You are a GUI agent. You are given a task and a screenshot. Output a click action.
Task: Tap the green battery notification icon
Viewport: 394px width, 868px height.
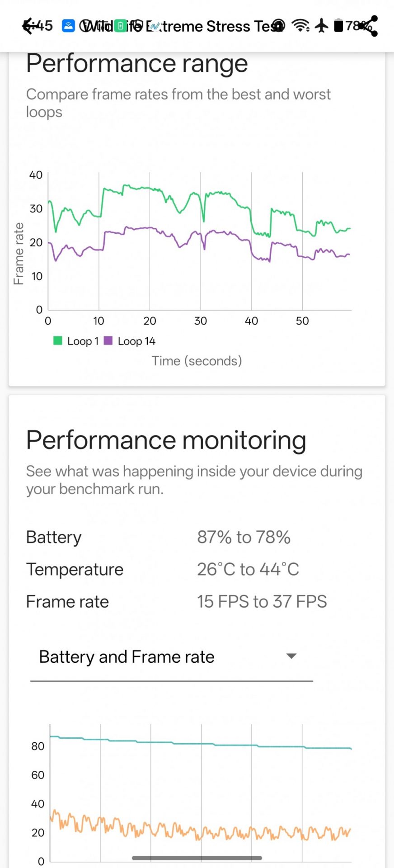120,26
